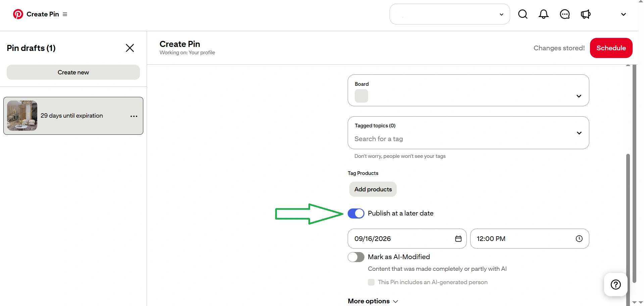Enable Mark as AI-Modified toggle
The image size is (644, 306).
(x=356, y=257)
